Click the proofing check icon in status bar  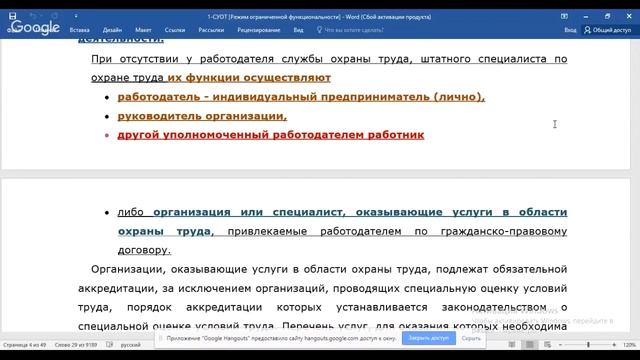coord(109,345)
